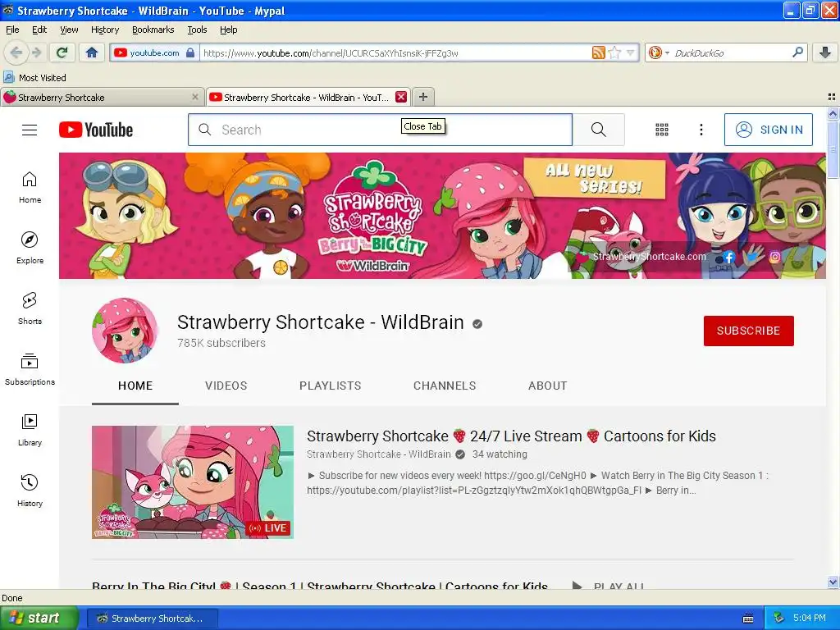The height and width of the screenshot is (630, 840).
Task: Open Library in the sidebar
Action: [x=30, y=430]
